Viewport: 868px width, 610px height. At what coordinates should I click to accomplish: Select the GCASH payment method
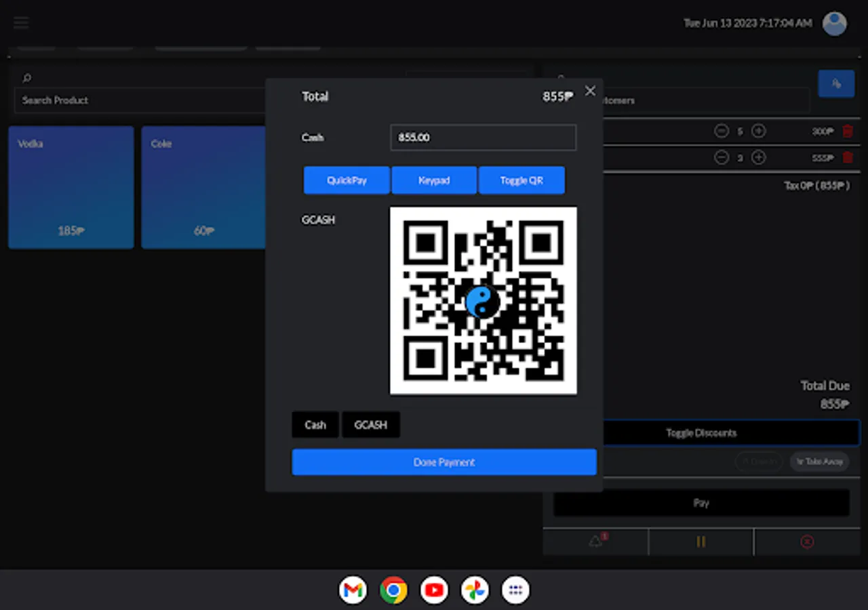click(x=371, y=425)
